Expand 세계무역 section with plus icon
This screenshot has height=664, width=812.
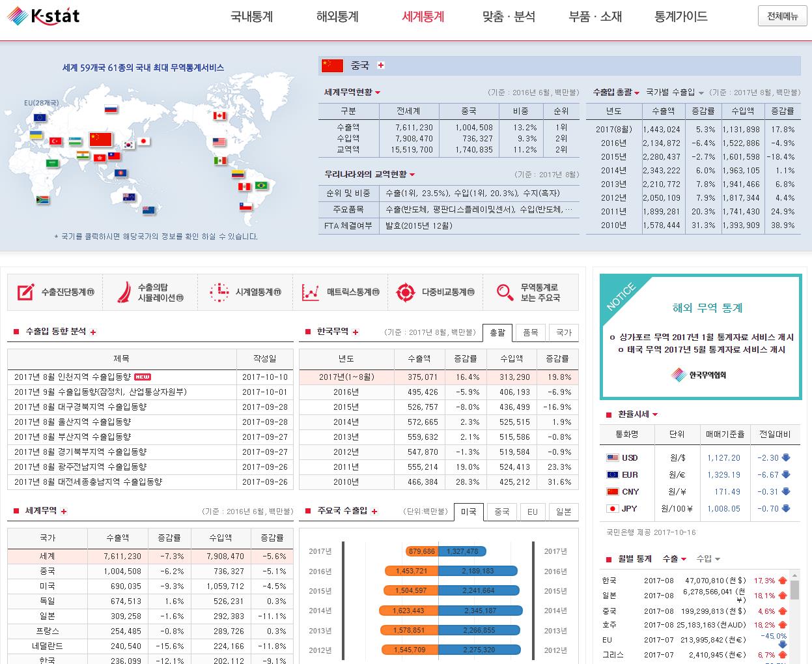coord(64,512)
